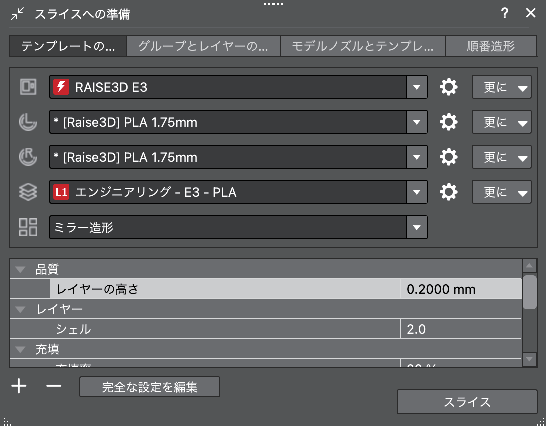Switch to 順番造形 tab
Image resolution: width=546 pixels, height=426 pixels.
(x=491, y=46)
